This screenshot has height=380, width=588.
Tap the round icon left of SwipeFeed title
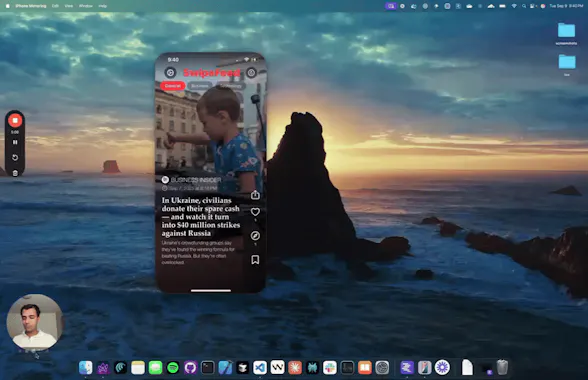click(170, 72)
